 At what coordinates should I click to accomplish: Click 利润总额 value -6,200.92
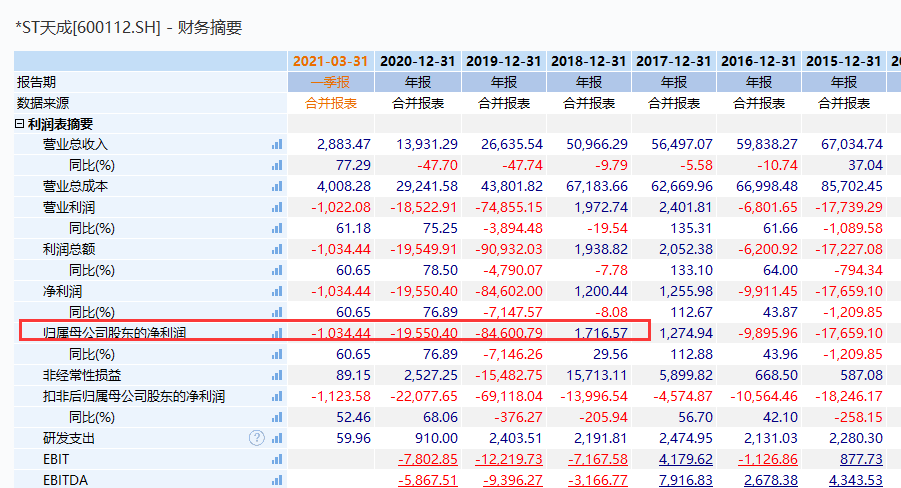pyautogui.click(x=768, y=249)
